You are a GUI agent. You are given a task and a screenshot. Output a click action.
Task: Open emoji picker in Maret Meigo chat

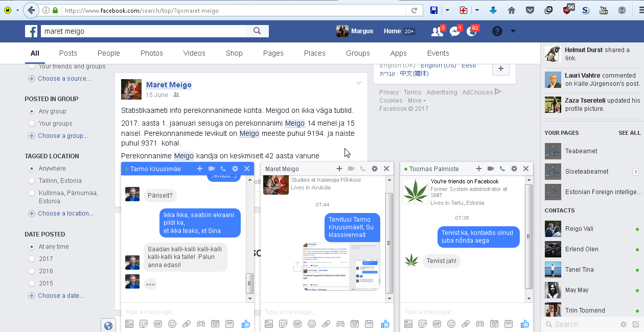pos(312,324)
